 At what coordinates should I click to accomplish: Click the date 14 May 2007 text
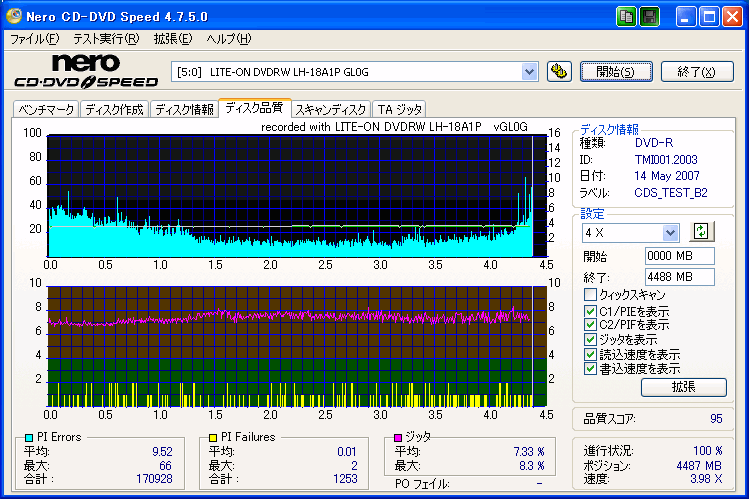[667, 176]
